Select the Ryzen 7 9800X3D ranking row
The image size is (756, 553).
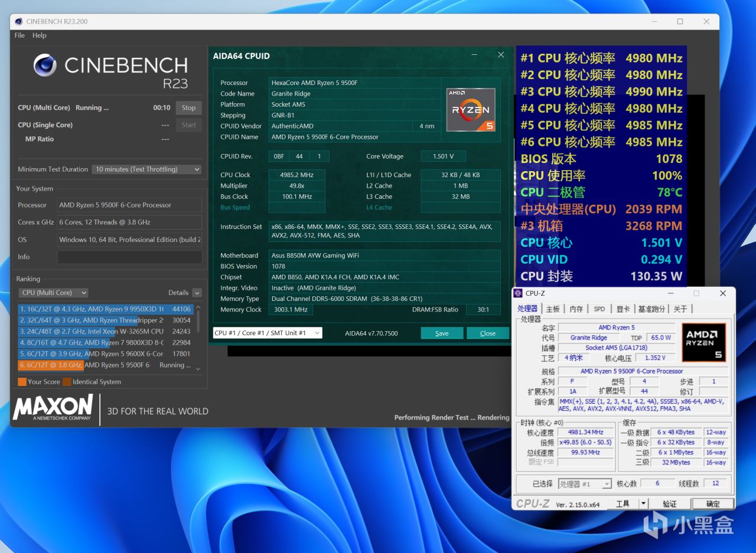105,342
